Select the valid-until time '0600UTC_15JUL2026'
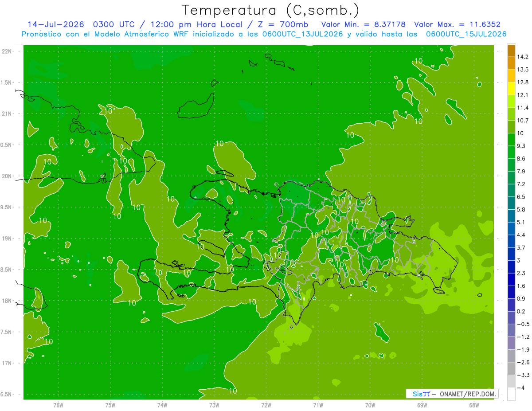Image resolution: width=532 pixels, height=411 pixels. pyautogui.click(x=466, y=34)
